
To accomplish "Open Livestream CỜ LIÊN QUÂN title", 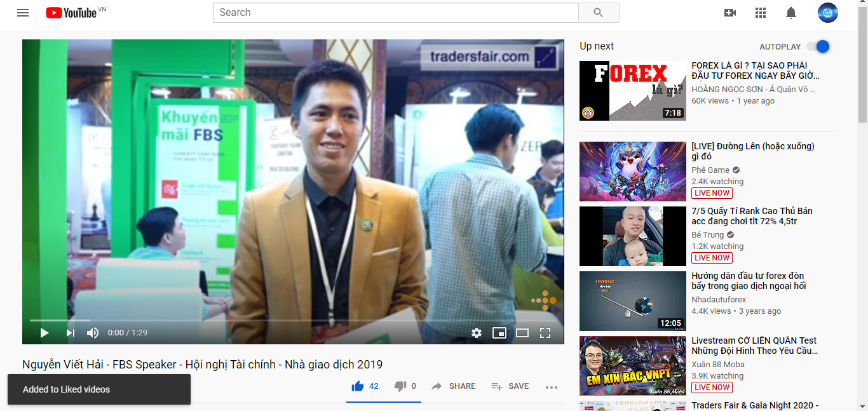I will (755, 346).
